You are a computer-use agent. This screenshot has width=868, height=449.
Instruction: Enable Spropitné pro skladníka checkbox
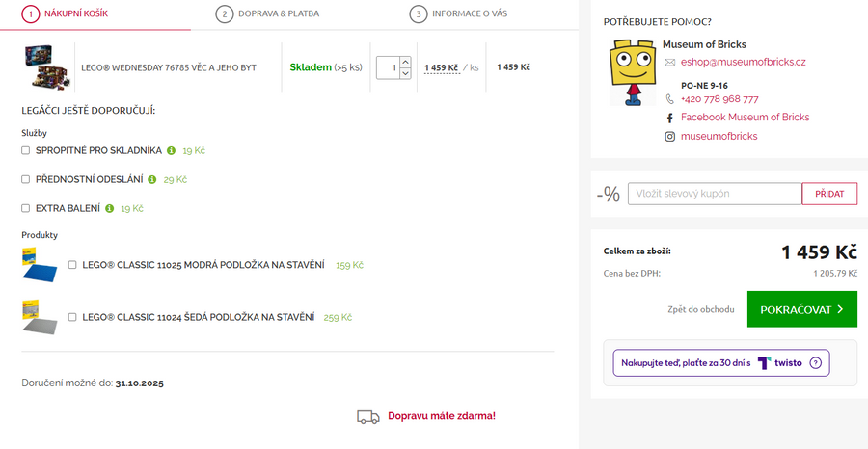(x=26, y=151)
